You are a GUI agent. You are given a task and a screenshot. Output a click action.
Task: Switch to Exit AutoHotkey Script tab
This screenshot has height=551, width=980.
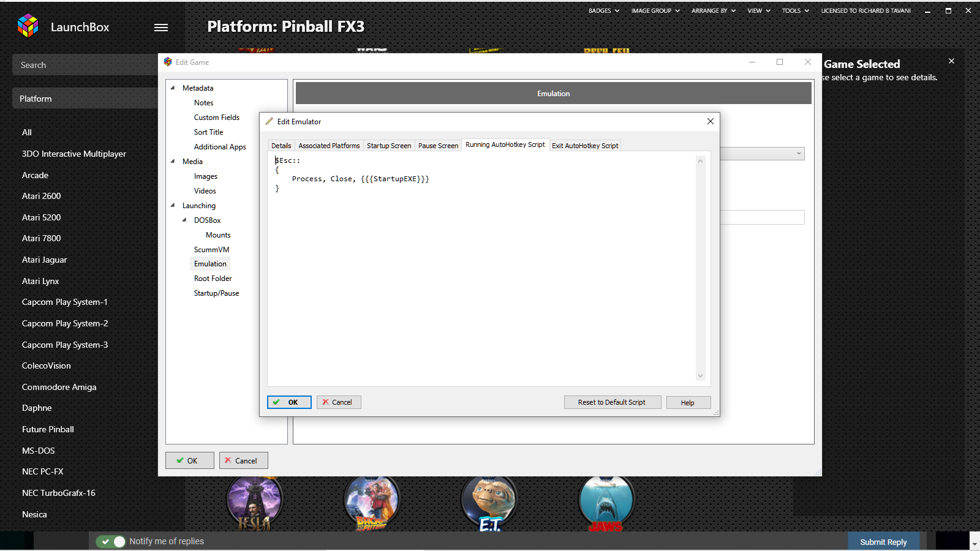tap(585, 146)
